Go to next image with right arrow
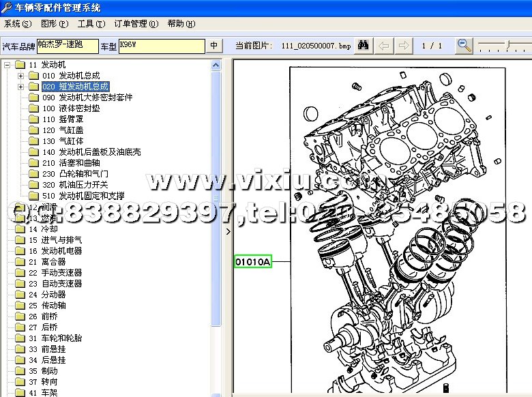Image resolution: width=532 pixels, height=397 pixels. coord(404,46)
